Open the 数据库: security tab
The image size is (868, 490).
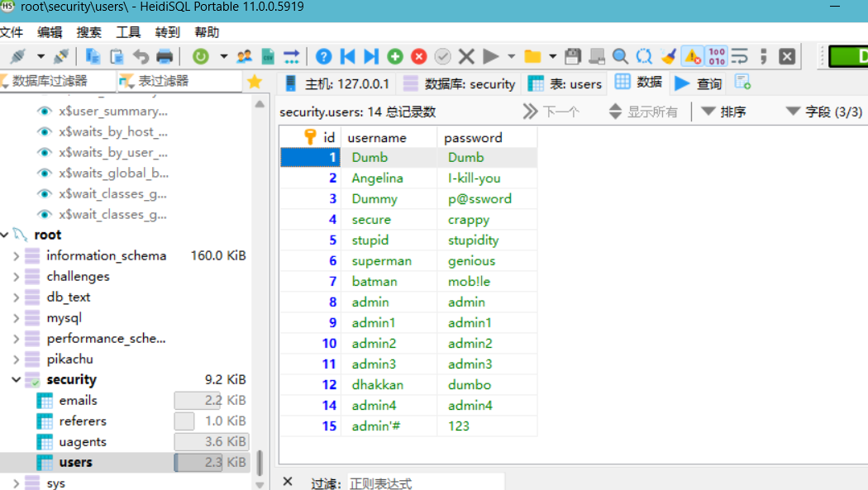(460, 83)
